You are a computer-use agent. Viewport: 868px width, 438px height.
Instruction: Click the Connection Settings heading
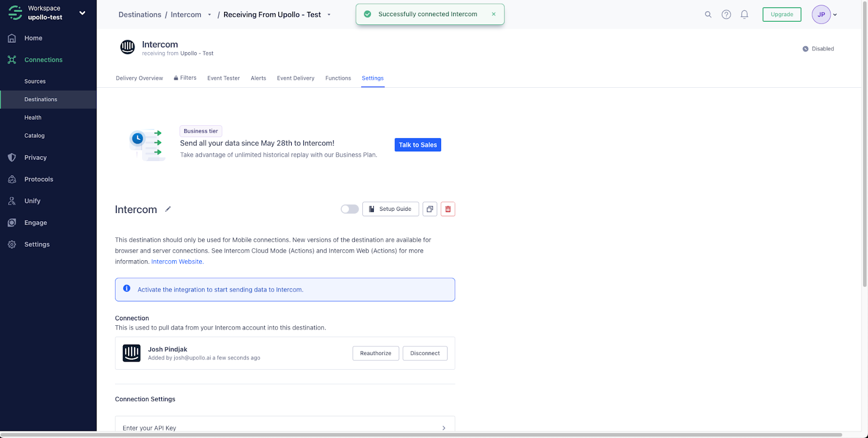tap(145, 399)
